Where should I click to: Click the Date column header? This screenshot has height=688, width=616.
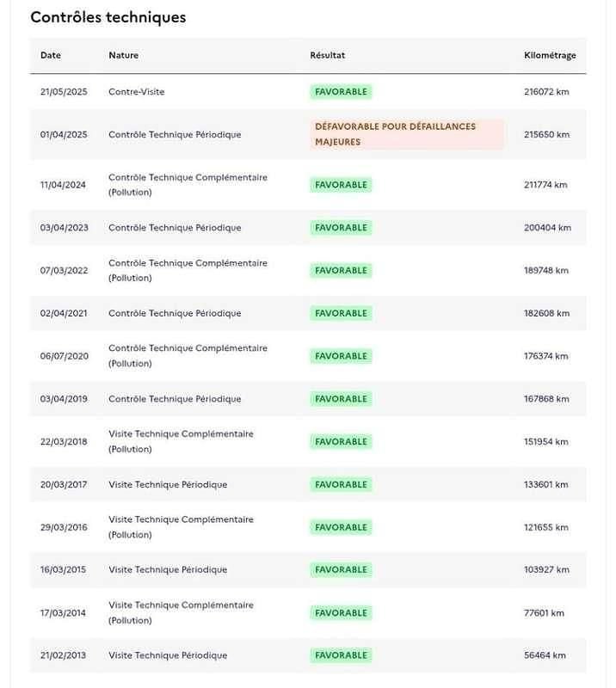[51, 56]
